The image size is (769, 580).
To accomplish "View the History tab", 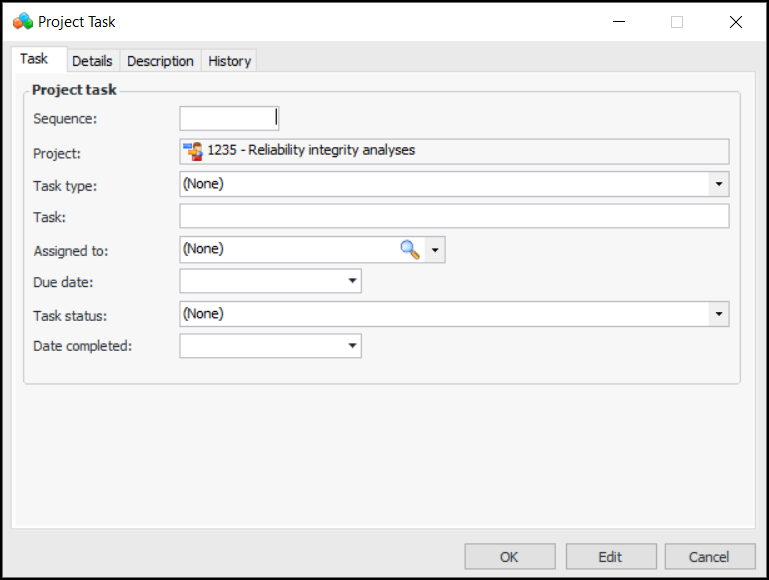I will click(229, 61).
